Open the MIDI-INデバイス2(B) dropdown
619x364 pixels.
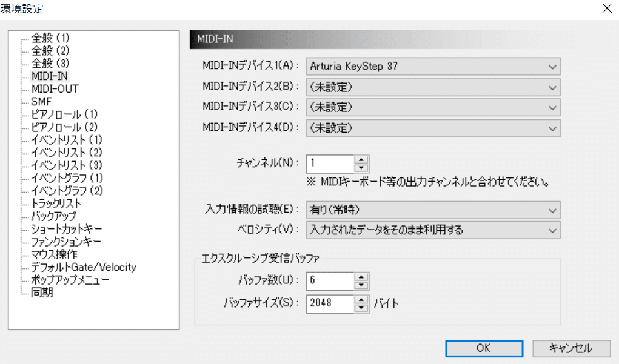click(x=433, y=87)
